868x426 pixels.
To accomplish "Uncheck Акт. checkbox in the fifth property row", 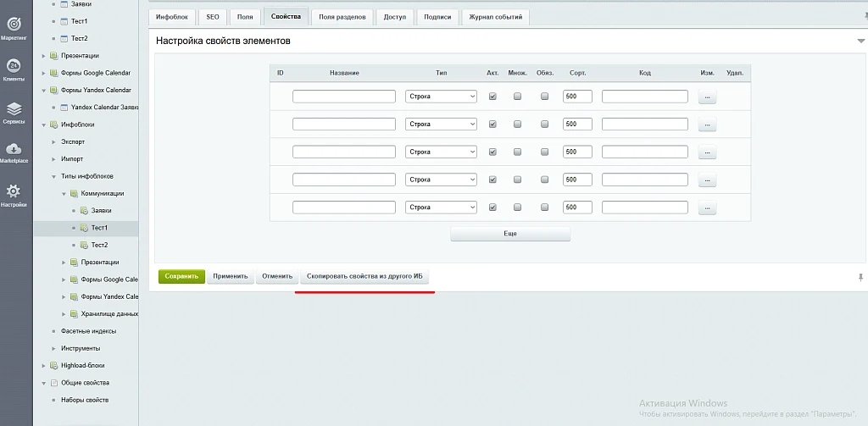I will pyautogui.click(x=492, y=207).
